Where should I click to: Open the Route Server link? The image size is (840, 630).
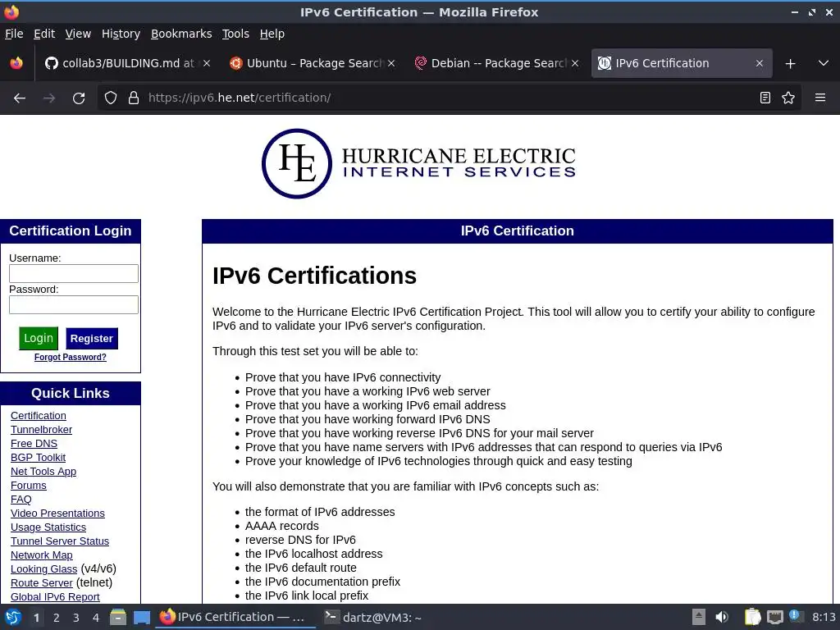[42, 583]
